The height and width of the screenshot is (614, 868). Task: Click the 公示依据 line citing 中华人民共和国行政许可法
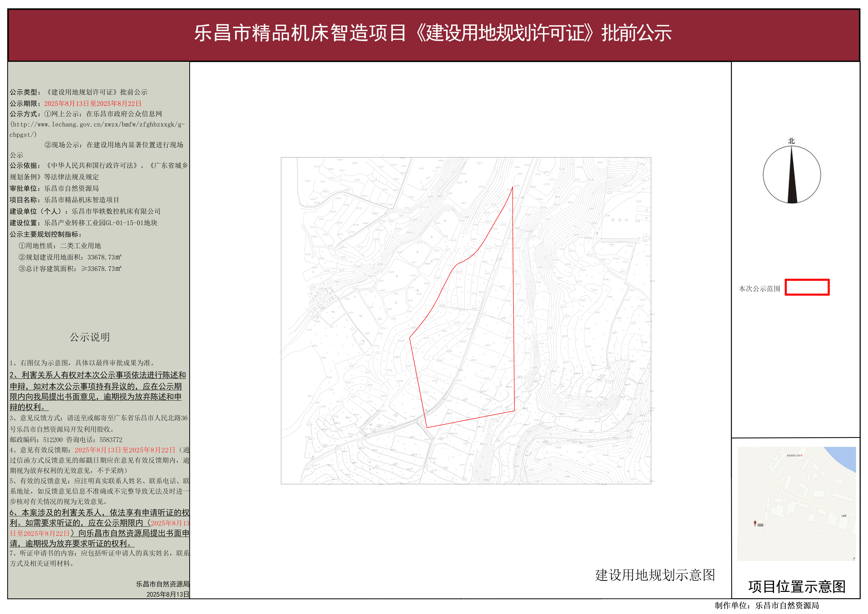tap(99, 166)
